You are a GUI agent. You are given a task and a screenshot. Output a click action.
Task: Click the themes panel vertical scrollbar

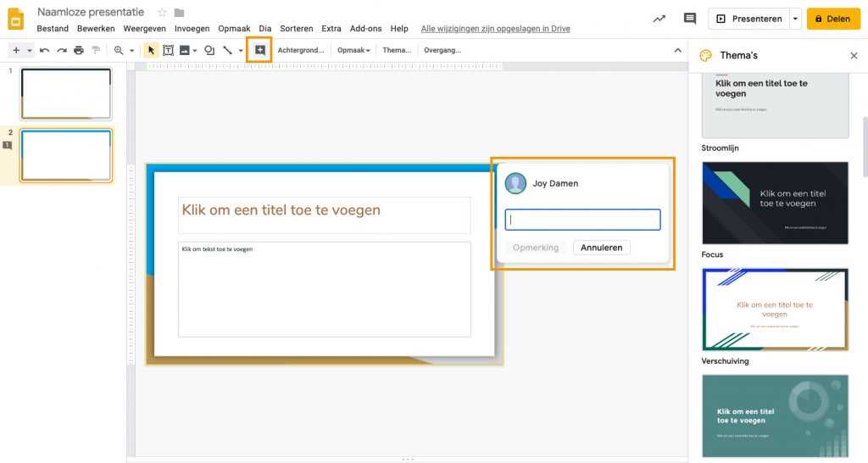(x=865, y=147)
